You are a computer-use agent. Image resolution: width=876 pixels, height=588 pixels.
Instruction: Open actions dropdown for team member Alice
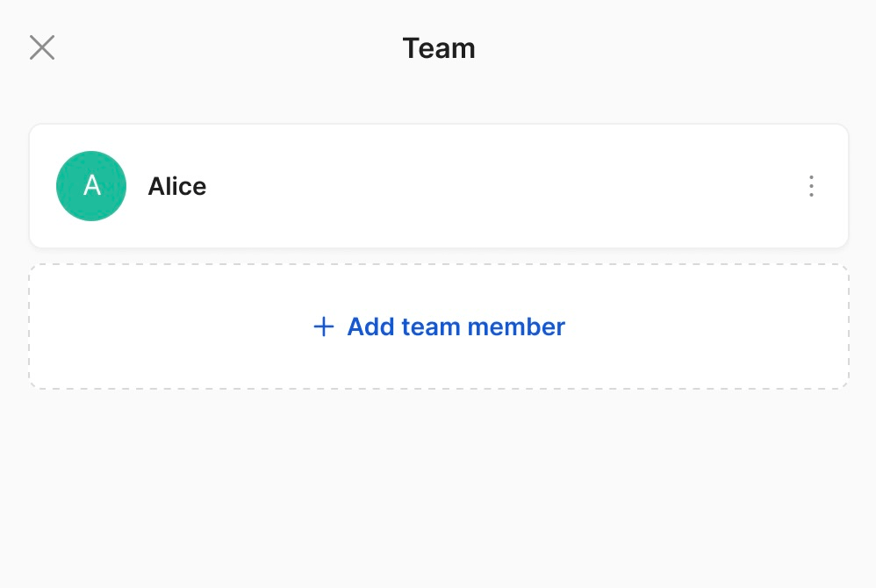tap(811, 186)
